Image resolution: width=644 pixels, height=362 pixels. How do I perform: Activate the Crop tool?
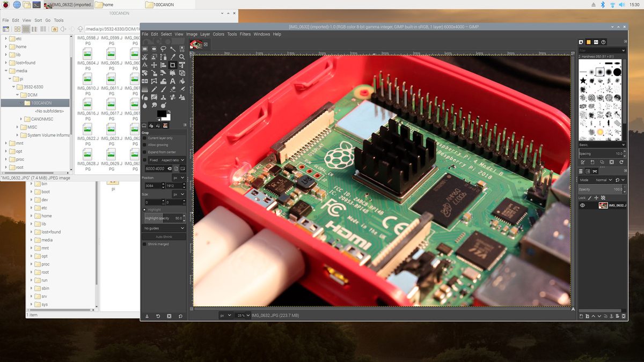pyautogui.click(x=173, y=65)
